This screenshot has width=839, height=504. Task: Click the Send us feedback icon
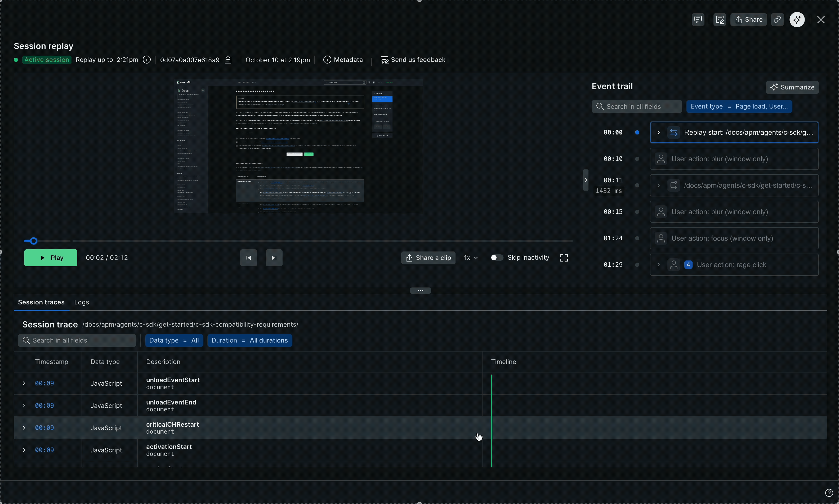click(x=385, y=60)
